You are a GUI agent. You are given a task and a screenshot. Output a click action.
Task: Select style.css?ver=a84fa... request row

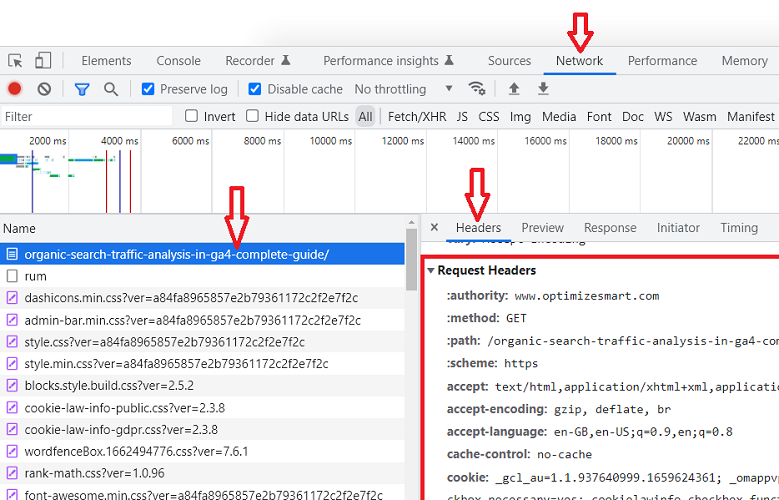coord(202,342)
